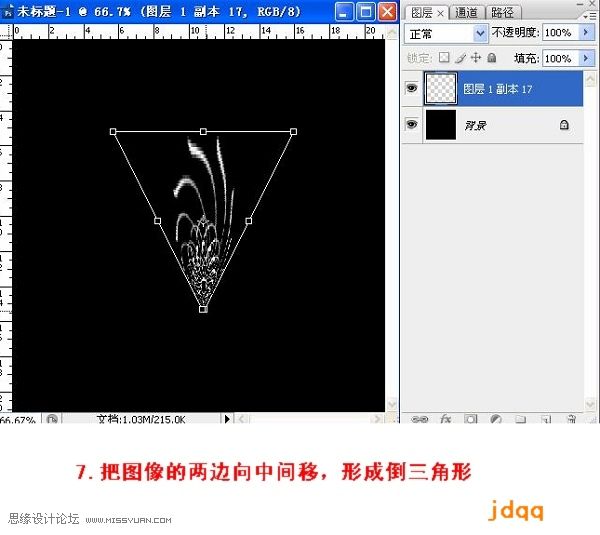Screen dimensions: 600x535
Task: Open the layers panel options menu icon
Action: point(590,16)
